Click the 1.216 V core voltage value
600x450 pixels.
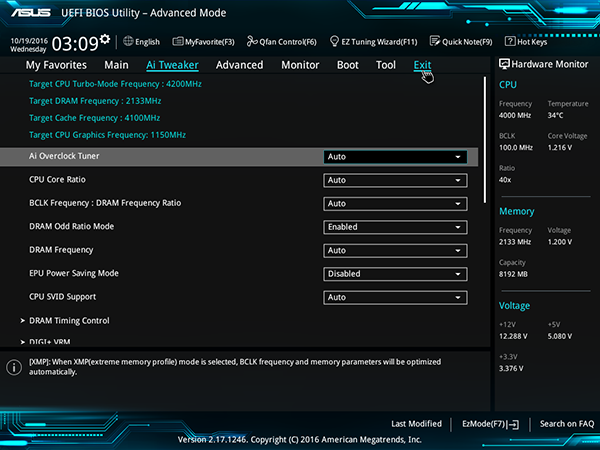(x=560, y=148)
